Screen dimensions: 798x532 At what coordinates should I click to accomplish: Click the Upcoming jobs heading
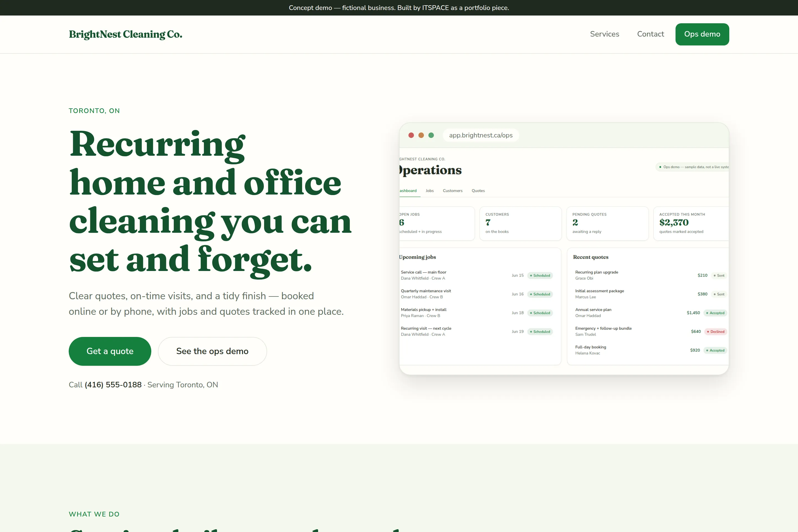[418, 257]
